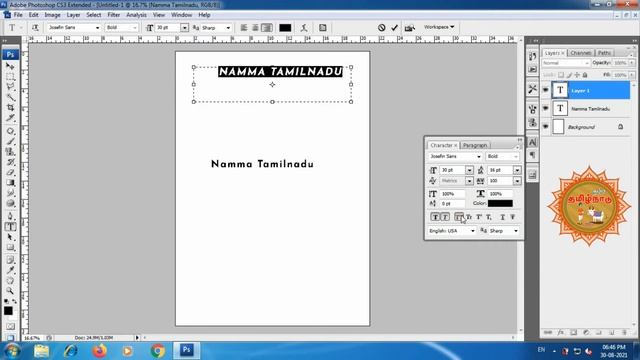
Task: Open font size dropdown in options bar
Action: pos(184,28)
